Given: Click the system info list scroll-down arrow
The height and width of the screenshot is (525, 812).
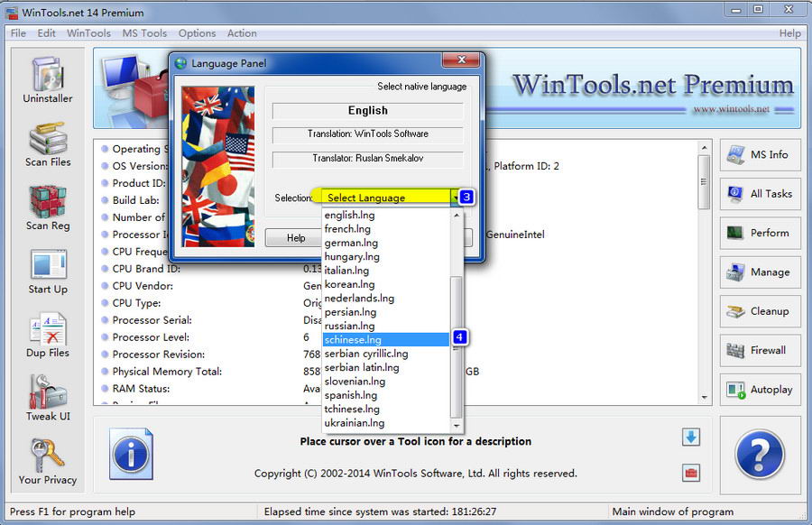Looking at the screenshot, I should point(704,398).
